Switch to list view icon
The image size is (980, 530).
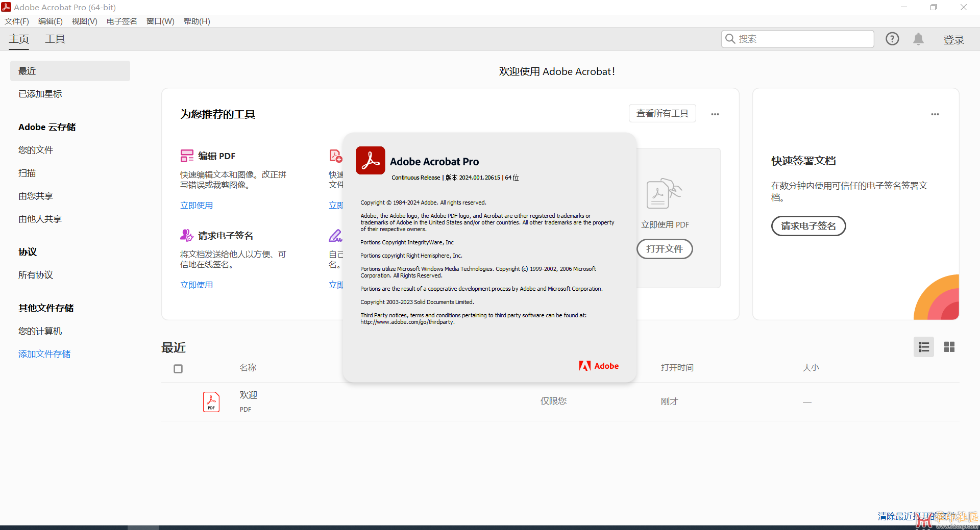coord(923,347)
